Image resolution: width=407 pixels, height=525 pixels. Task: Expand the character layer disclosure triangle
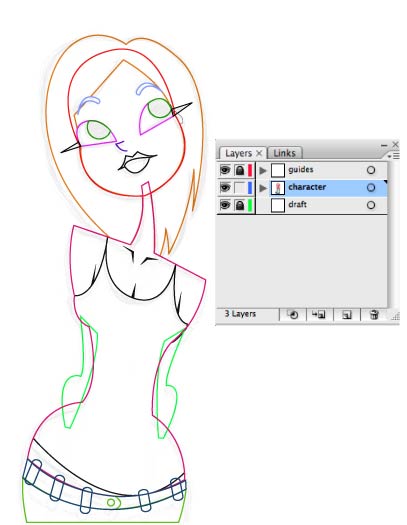pyautogui.click(x=263, y=188)
